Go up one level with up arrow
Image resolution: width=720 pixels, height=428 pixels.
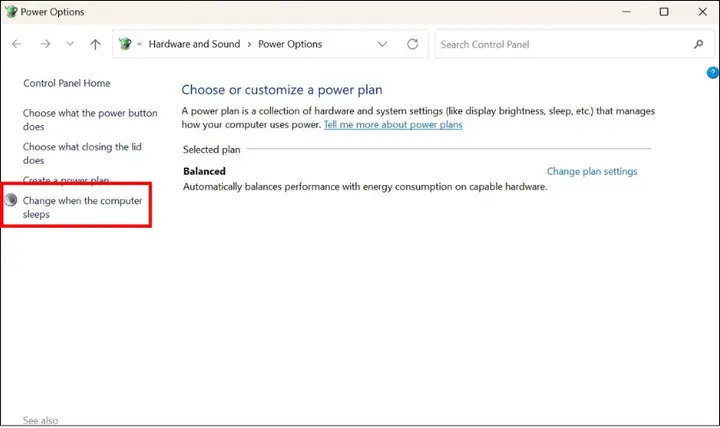(x=95, y=44)
